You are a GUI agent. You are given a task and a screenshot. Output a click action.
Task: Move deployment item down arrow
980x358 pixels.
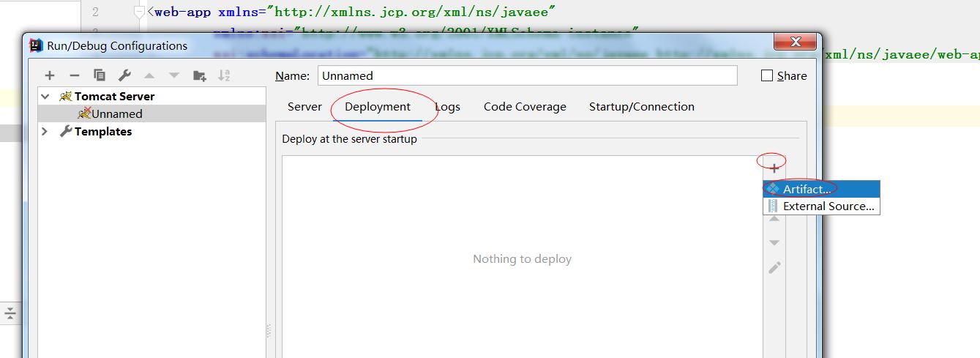click(x=774, y=242)
